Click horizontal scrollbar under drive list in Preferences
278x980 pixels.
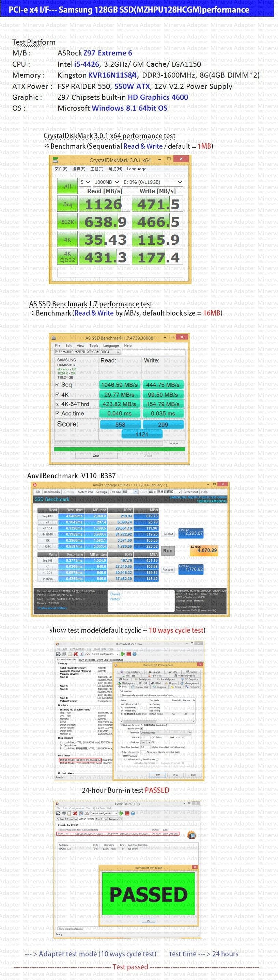click(158, 722)
